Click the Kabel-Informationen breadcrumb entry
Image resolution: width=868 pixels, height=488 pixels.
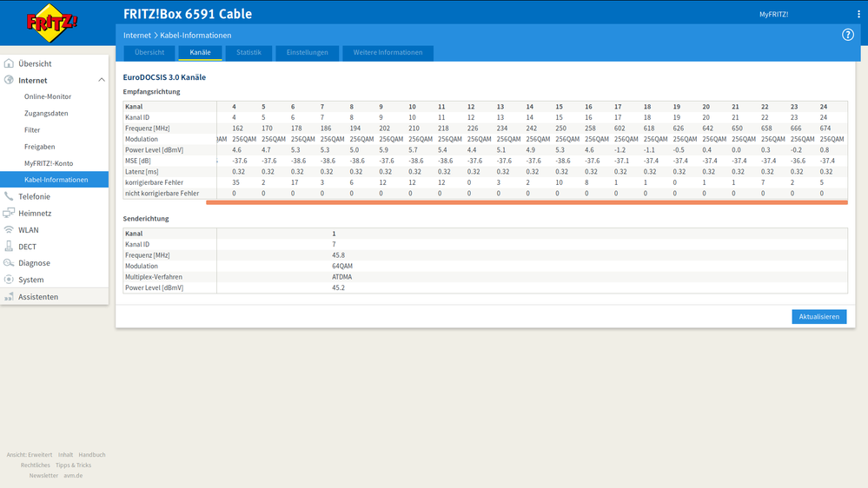(x=195, y=35)
